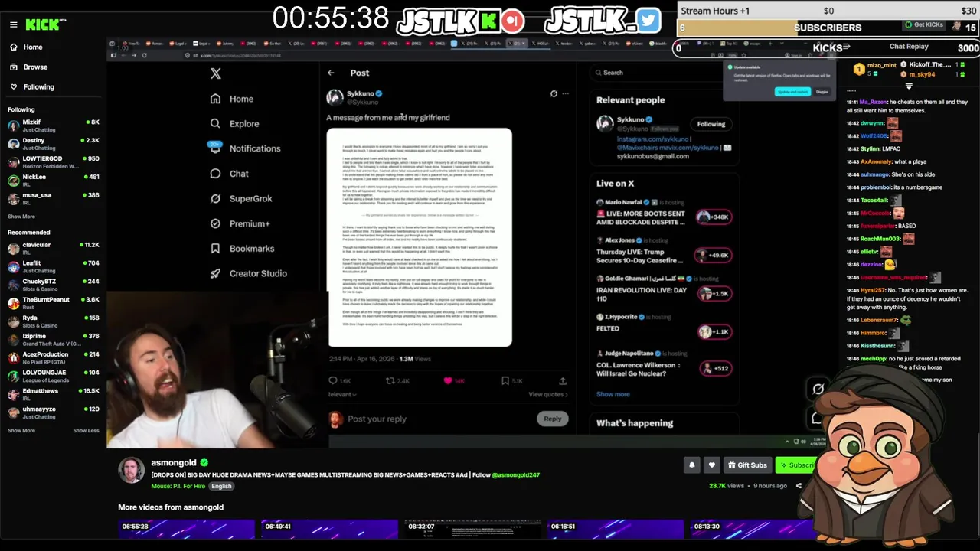Open Edmatthews IRL channel
The image size is (980, 551).
(54, 394)
